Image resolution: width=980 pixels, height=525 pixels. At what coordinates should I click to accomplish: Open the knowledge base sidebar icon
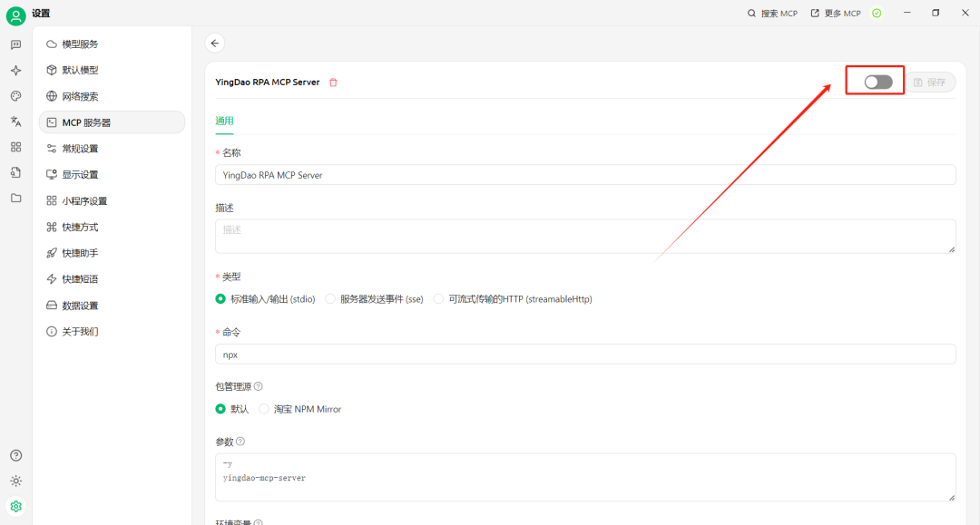coord(15,173)
